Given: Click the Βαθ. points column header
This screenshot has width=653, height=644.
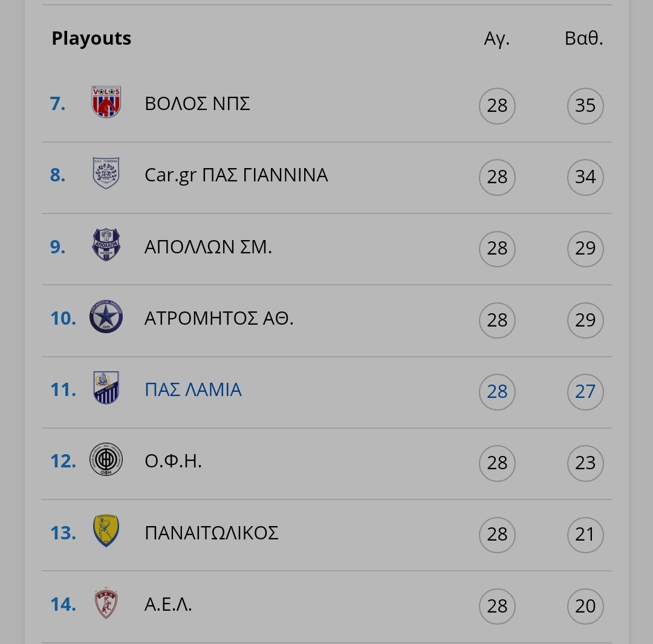Looking at the screenshot, I should point(584,38).
